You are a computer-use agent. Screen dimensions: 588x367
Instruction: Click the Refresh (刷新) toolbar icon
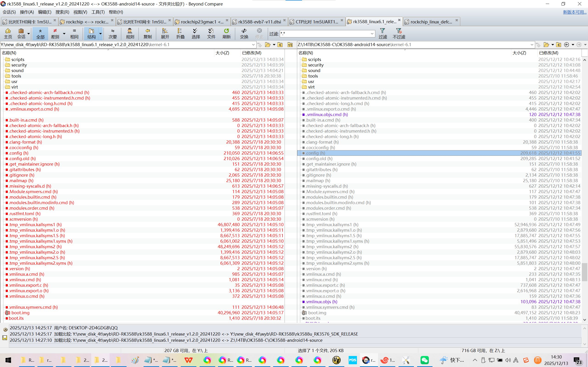click(x=226, y=33)
